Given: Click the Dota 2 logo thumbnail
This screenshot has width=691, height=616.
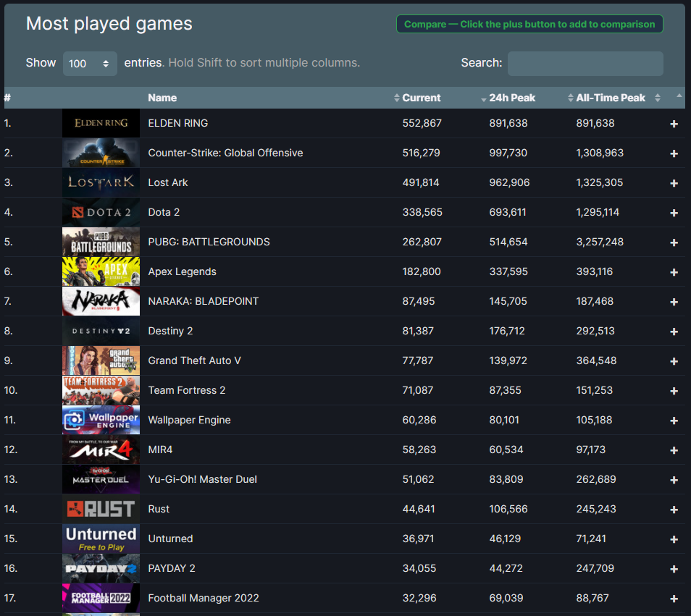Looking at the screenshot, I should coord(101,212).
